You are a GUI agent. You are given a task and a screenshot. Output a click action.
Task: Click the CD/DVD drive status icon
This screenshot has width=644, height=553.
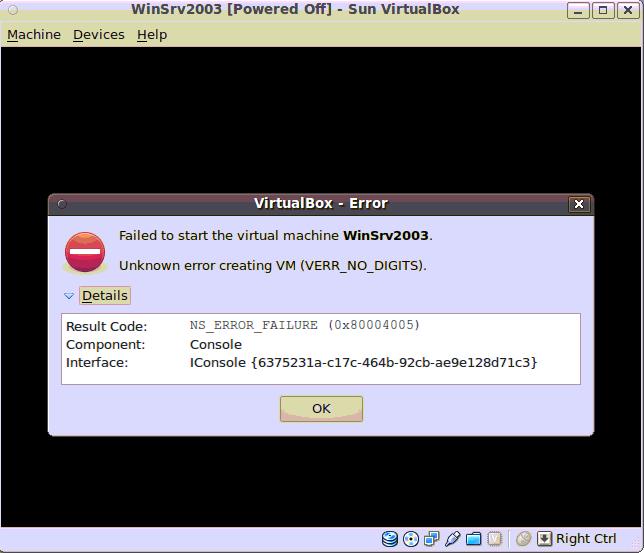411,539
